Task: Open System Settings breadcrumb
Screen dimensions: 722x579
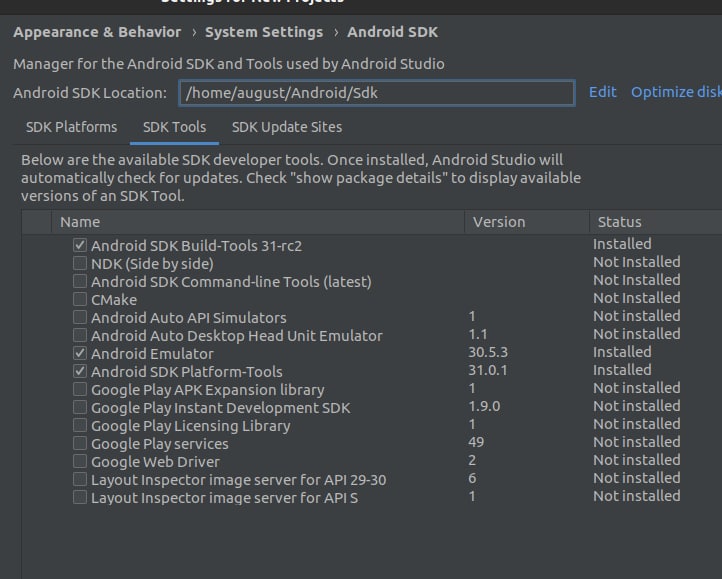Action: click(264, 32)
